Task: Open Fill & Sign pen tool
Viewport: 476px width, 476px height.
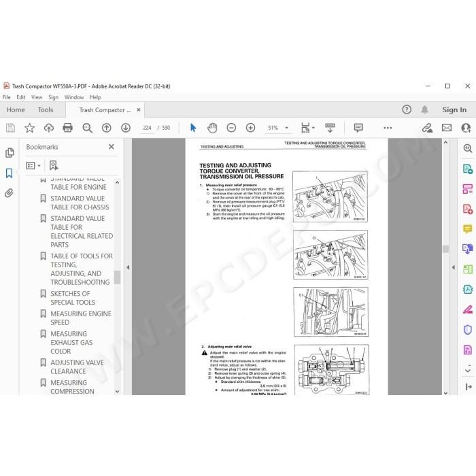Action: [x=468, y=309]
